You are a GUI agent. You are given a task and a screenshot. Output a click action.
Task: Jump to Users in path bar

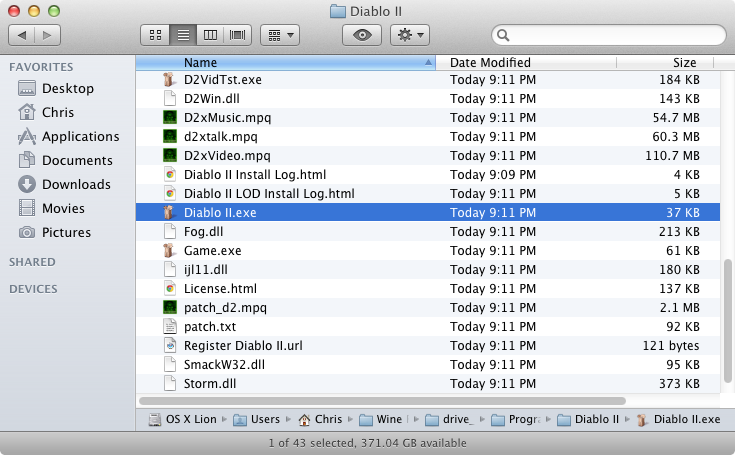[x=256, y=419]
